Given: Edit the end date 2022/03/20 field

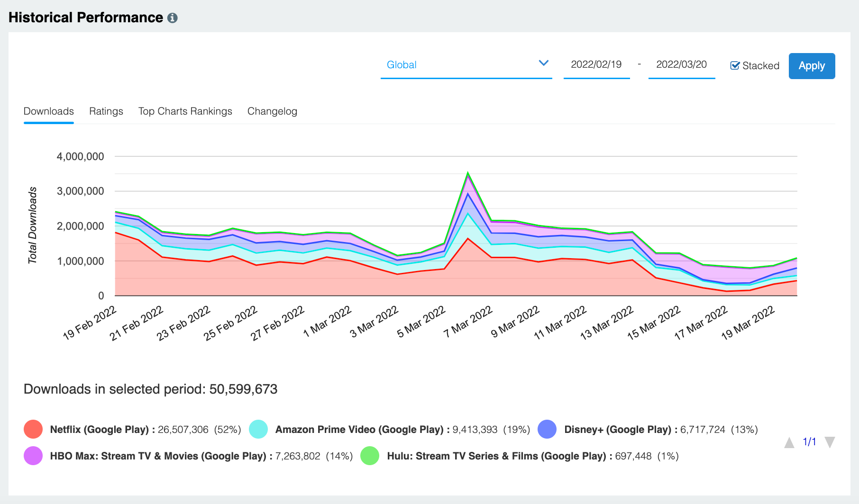Looking at the screenshot, I should (x=681, y=64).
